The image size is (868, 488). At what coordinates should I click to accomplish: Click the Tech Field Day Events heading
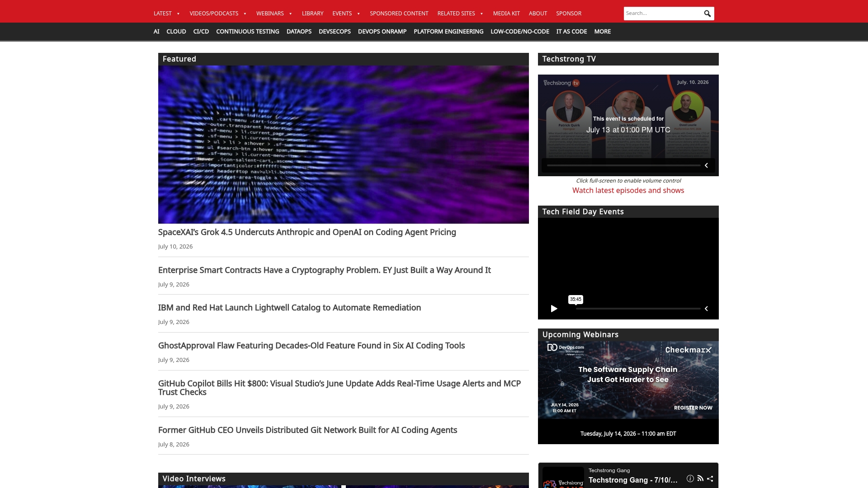(583, 212)
